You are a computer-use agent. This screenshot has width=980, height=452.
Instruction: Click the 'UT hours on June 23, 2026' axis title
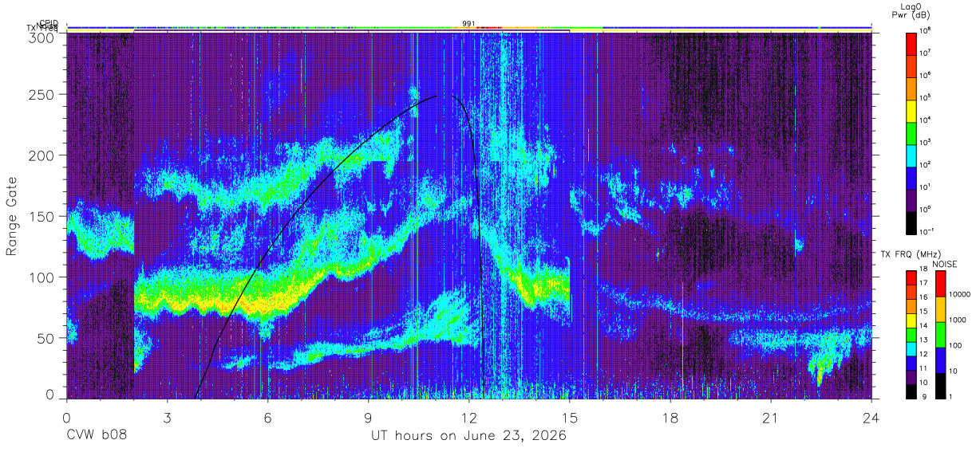point(468,436)
